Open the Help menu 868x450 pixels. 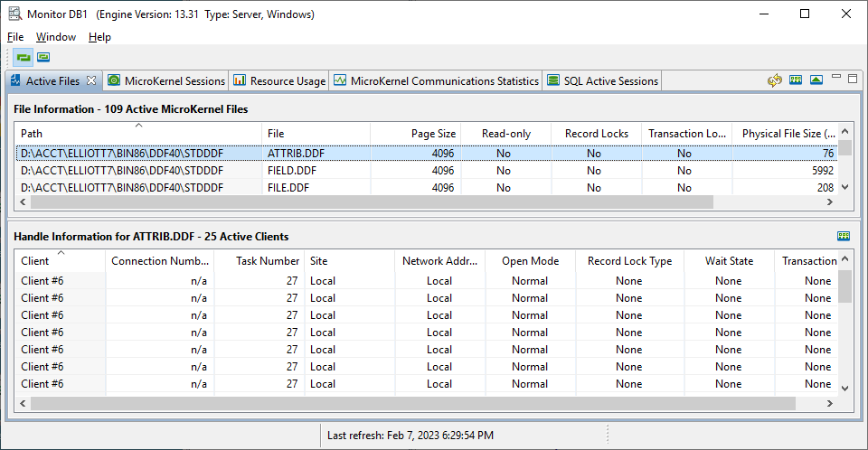pos(100,37)
